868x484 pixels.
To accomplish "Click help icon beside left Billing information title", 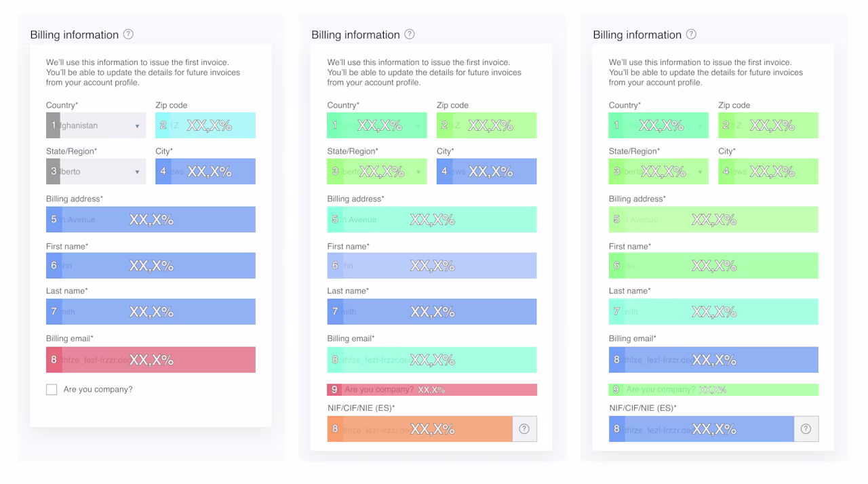I will click(128, 35).
